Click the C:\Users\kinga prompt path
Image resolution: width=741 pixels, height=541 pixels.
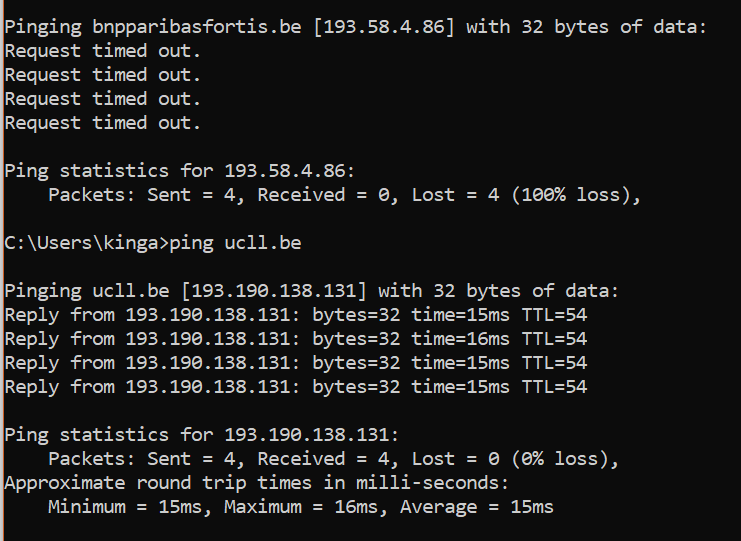81,243
